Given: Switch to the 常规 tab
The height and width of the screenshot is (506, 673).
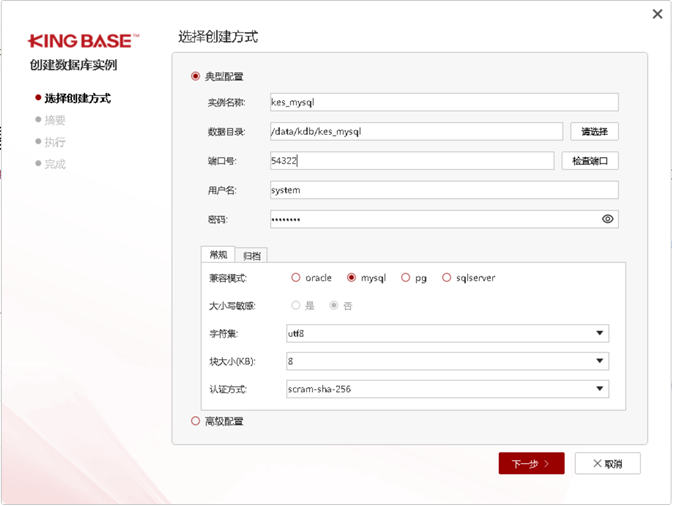Looking at the screenshot, I should pos(218,255).
